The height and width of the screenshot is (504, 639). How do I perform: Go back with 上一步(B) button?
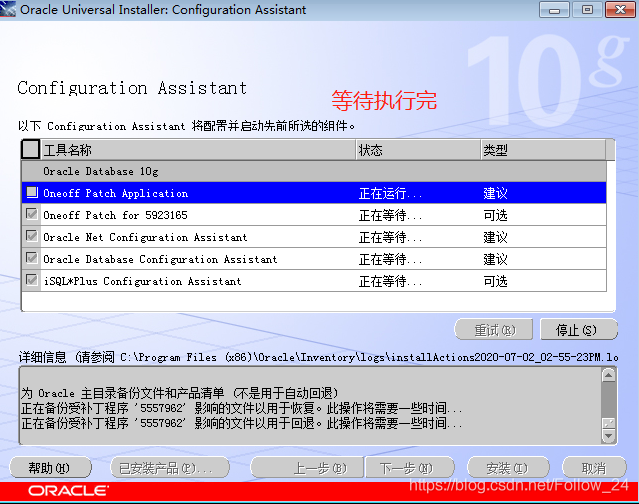[x=307, y=467]
